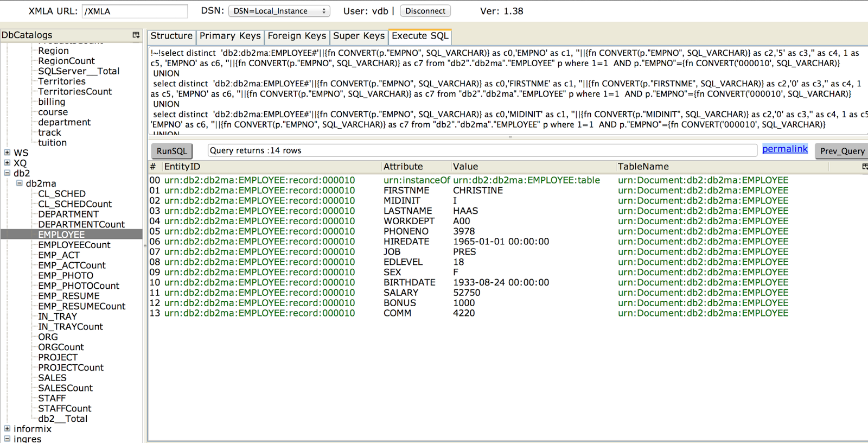This screenshot has width=868, height=443.
Task: Select the TerritoriesCount tree item
Action: (75, 92)
